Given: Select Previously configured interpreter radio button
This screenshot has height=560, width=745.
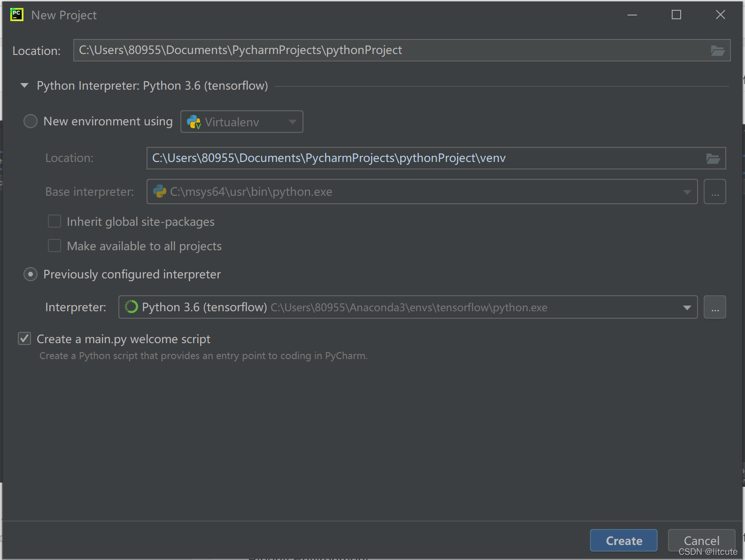Looking at the screenshot, I should click(31, 274).
